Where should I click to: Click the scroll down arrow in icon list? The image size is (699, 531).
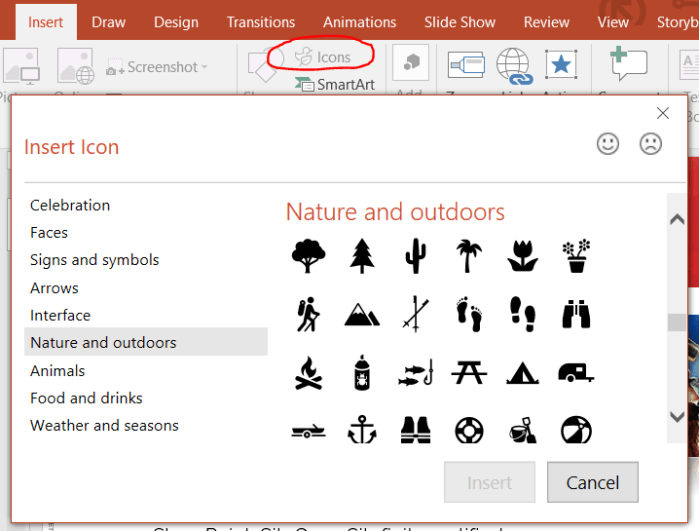(677, 416)
